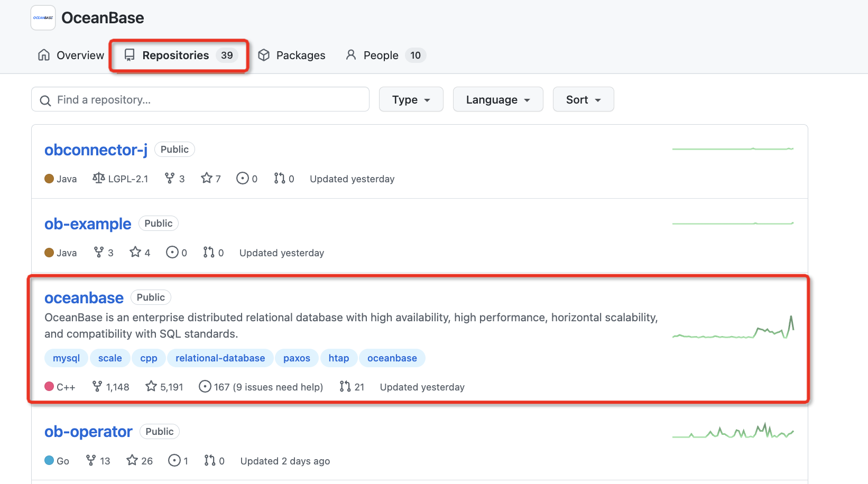Screen dimensions: 868x484
Task: Select the relational-database topic tag
Action: click(220, 358)
